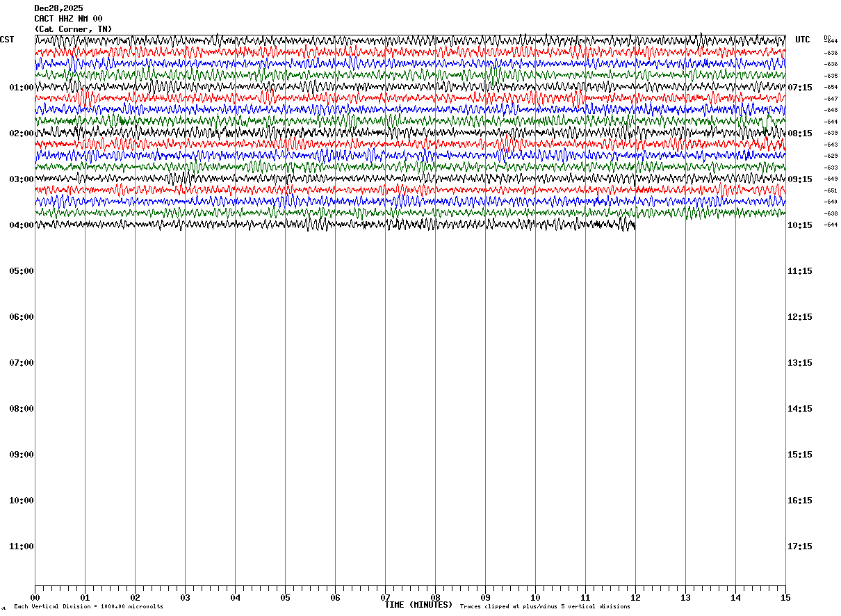Click the DC offset value '-649'

pos(831,179)
